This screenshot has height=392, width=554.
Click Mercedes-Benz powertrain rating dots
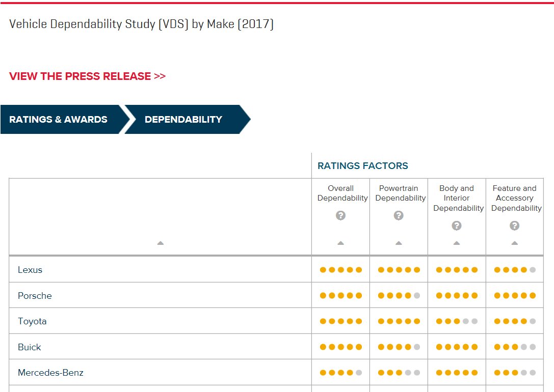coord(399,373)
